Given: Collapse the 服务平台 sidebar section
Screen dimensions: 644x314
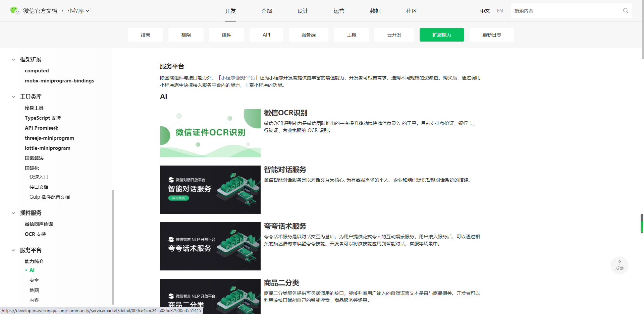Looking at the screenshot, I should pyautogui.click(x=13, y=250).
